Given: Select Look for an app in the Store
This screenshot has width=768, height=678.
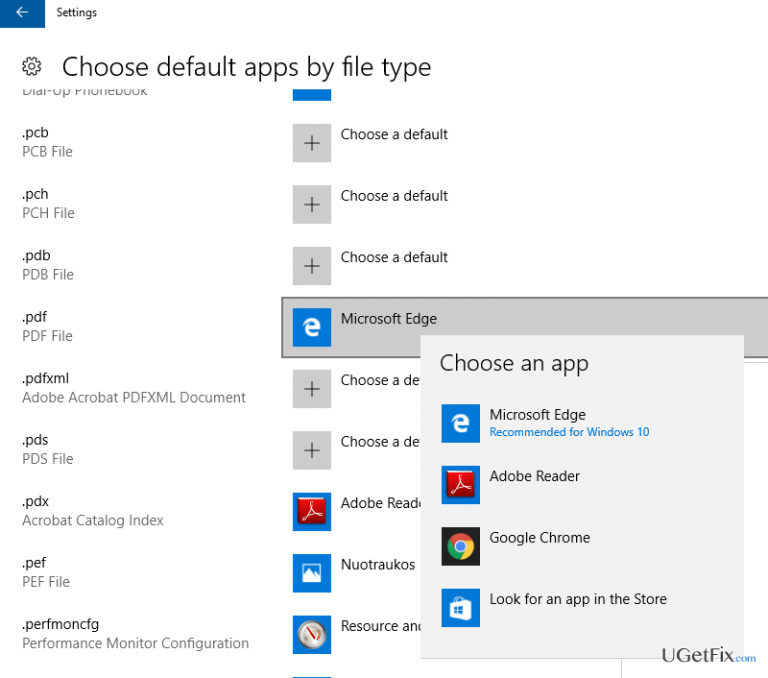Looking at the screenshot, I should point(582,608).
